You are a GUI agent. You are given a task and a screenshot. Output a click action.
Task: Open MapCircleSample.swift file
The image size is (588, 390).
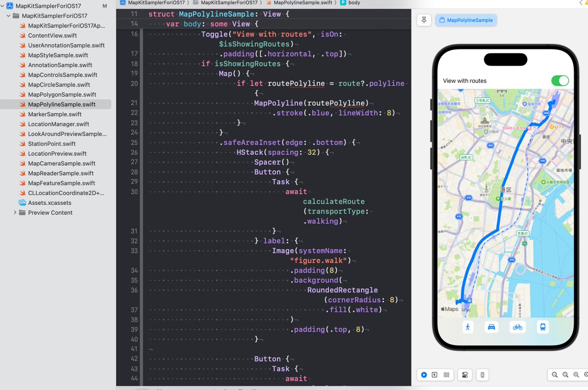coord(59,84)
